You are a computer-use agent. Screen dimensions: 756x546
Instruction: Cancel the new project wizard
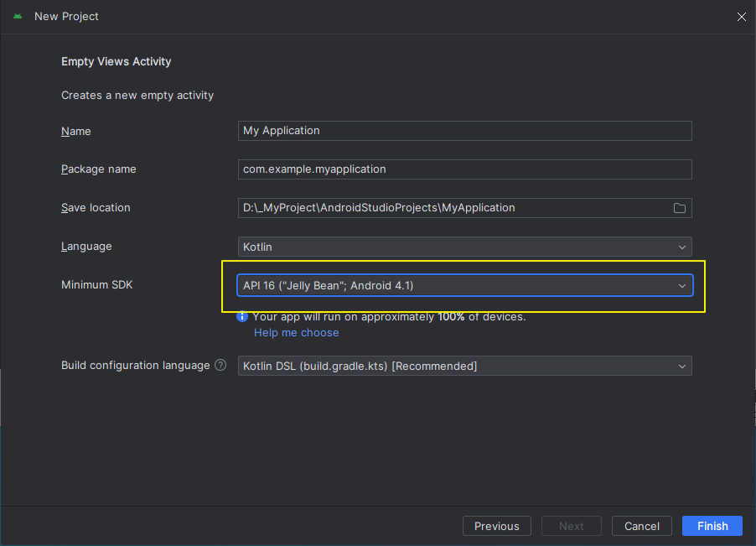point(642,526)
